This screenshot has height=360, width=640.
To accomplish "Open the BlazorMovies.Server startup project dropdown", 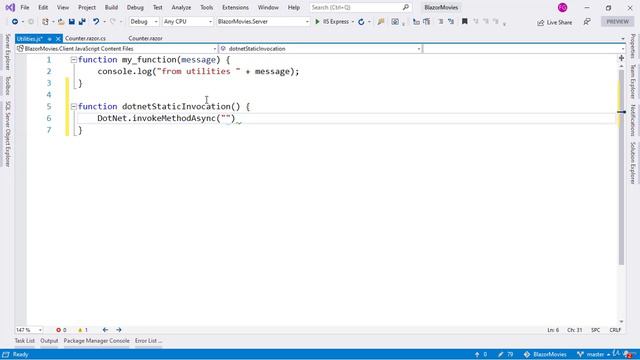I will 263,22.
